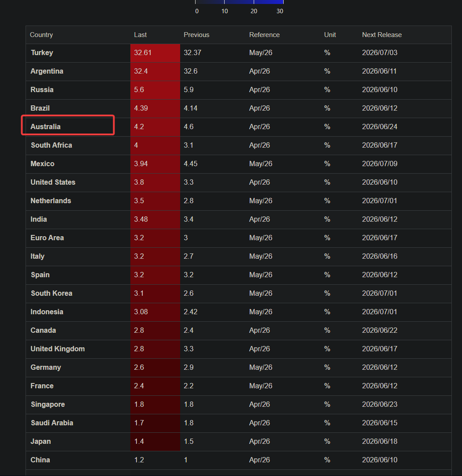Select Turkey's last value 32.61
The height and width of the screenshot is (476, 462).
[143, 53]
